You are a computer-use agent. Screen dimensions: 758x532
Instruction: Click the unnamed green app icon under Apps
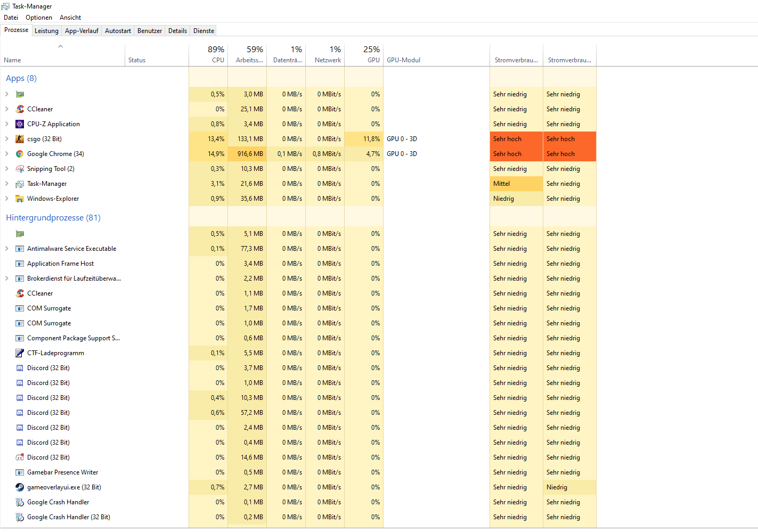tap(20, 94)
